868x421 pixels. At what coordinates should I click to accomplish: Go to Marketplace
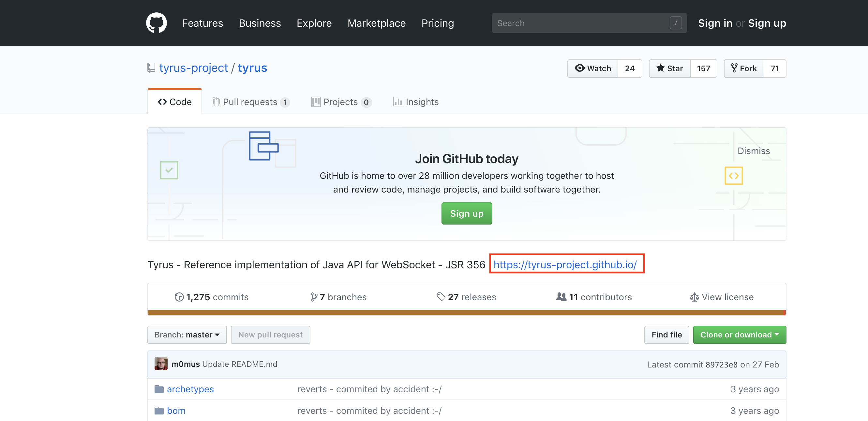pyautogui.click(x=377, y=23)
